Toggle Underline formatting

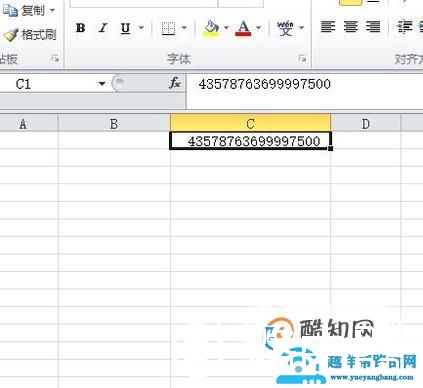(126, 28)
